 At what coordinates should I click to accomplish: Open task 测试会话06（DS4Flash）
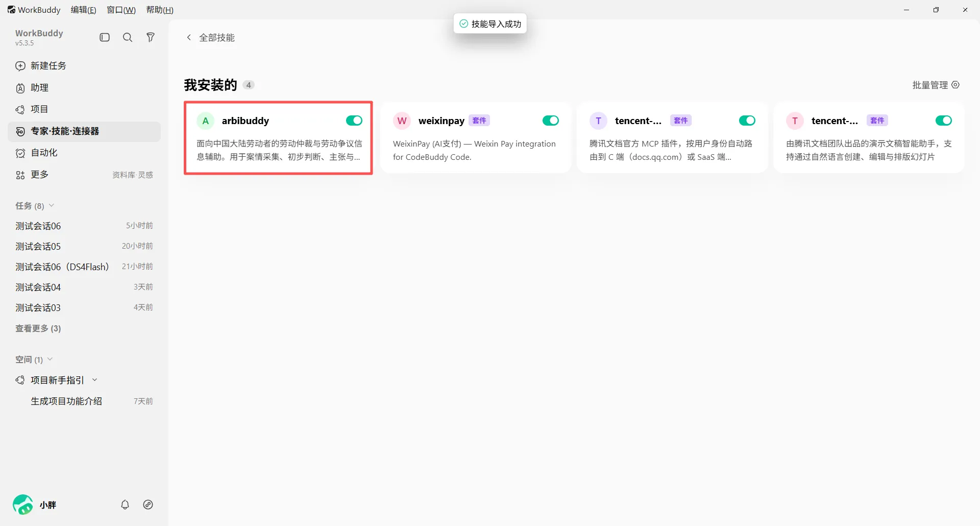tap(84, 267)
